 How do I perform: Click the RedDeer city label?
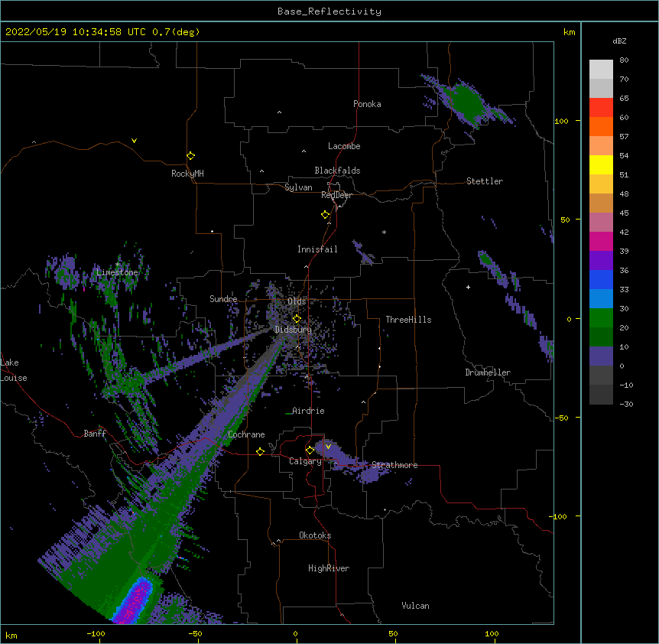coord(336,195)
